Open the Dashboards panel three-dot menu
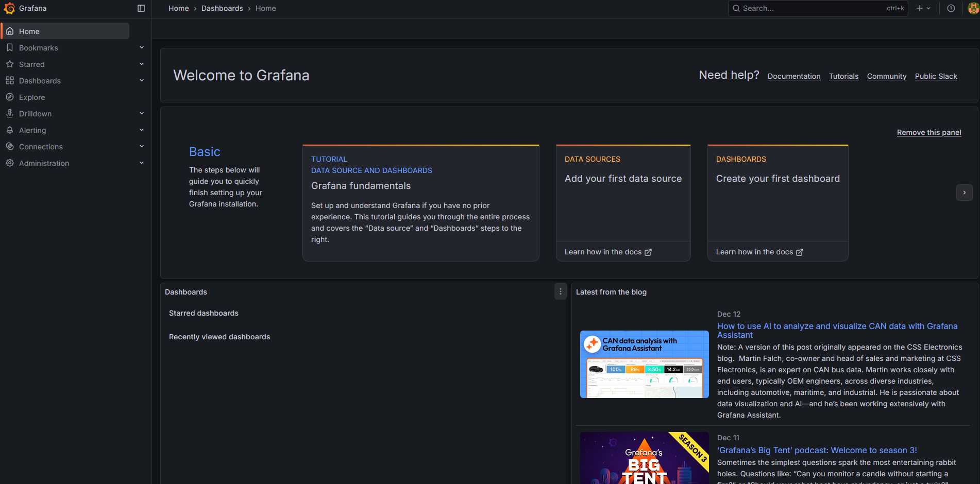This screenshot has width=980, height=484. coord(561,292)
